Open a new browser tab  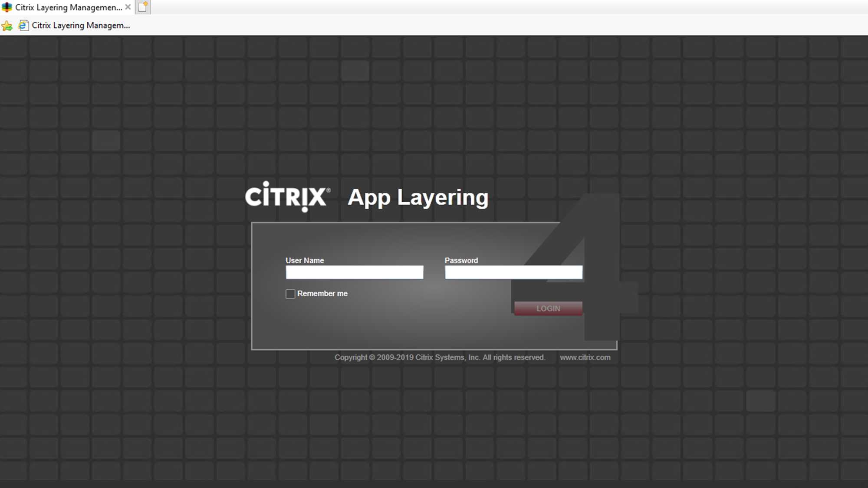click(x=143, y=7)
